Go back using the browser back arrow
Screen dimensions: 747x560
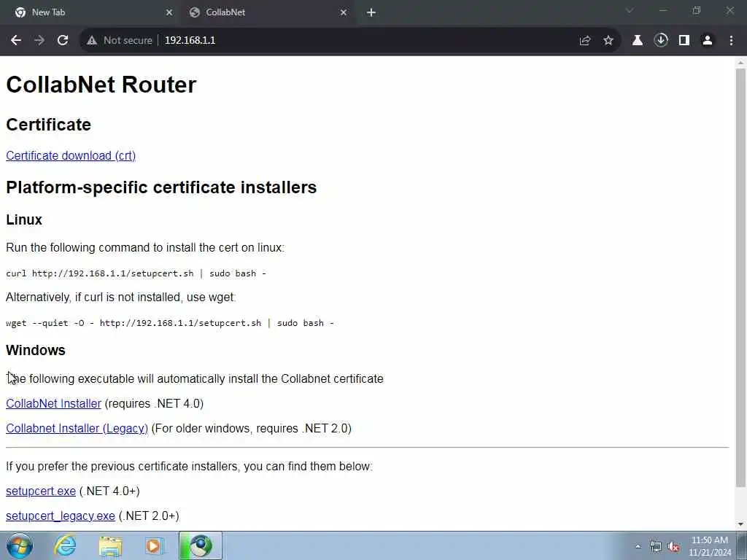coord(16,41)
